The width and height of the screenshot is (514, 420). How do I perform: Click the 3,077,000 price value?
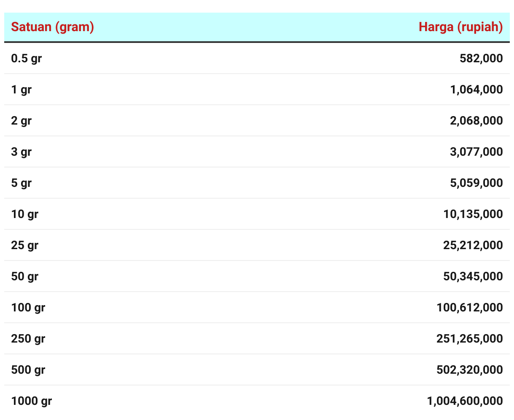477,152
